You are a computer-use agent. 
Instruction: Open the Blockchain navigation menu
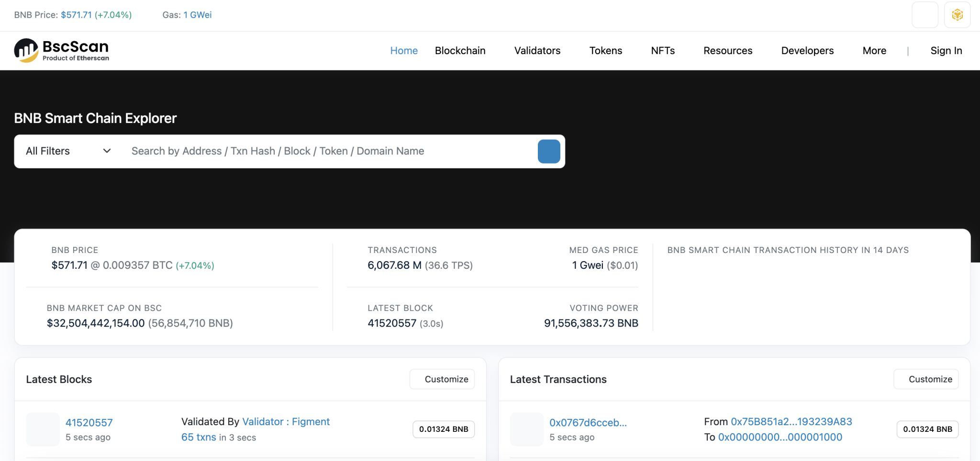[460, 51]
